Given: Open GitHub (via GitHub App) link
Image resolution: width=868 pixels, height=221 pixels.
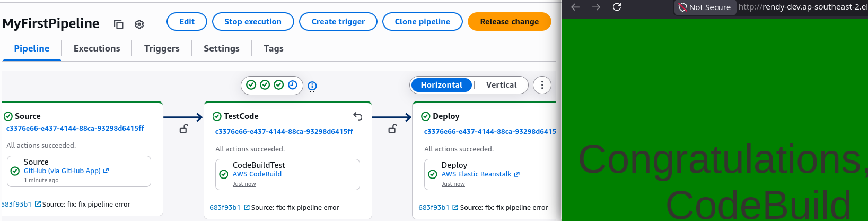Looking at the screenshot, I should 66,171.
